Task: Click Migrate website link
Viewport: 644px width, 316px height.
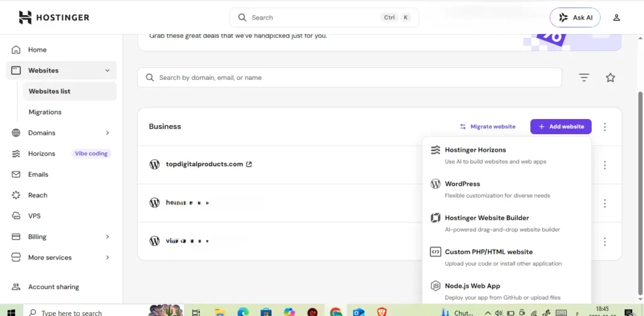Action: click(487, 127)
